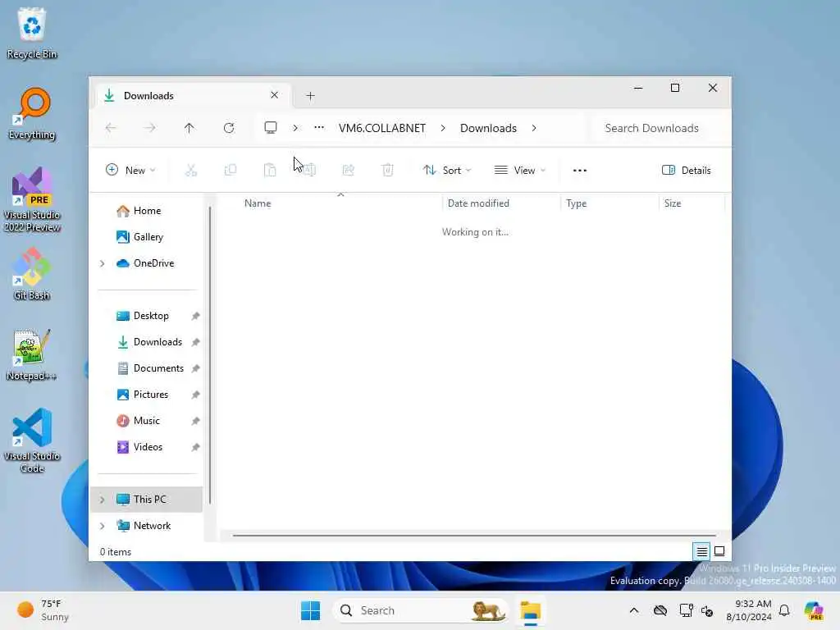The width and height of the screenshot is (840, 630).
Task: Open the View dropdown menu
Action: click(519, 171)
